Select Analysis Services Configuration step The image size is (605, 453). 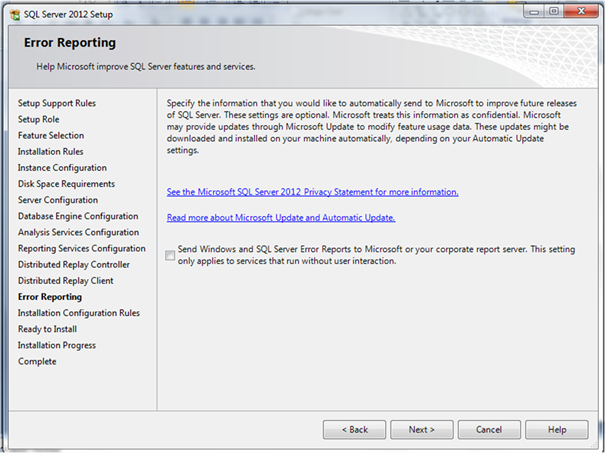pyautogui.click(x=78, y=232)
